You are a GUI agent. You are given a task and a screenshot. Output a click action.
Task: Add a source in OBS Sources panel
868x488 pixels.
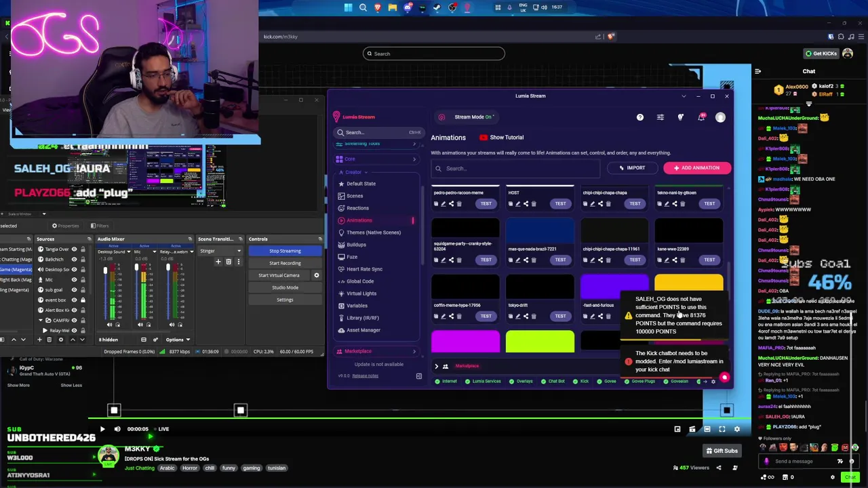click(x=39, y=340)
